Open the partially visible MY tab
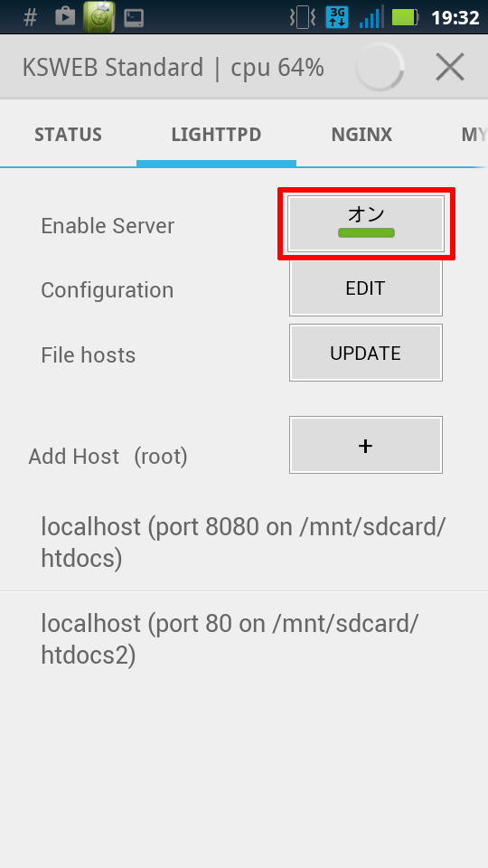 pyautogui.click(x=474, y=135)
